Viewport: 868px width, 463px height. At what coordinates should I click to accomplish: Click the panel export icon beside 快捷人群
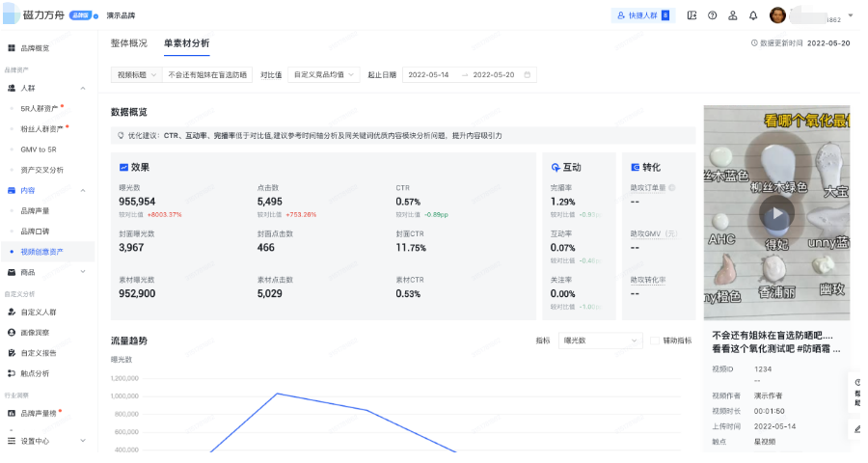click(x=692, y=15)
